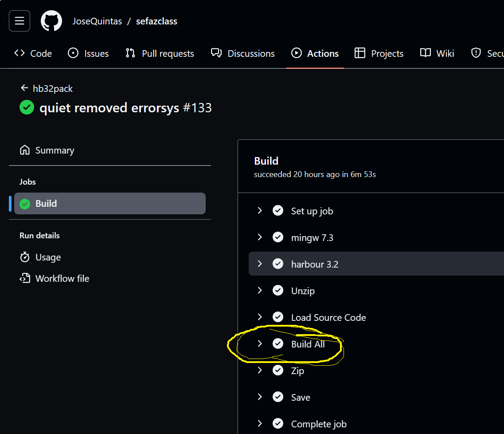Expand the Zip step
Screen dimensions: 504x434
tap(260, 371)
